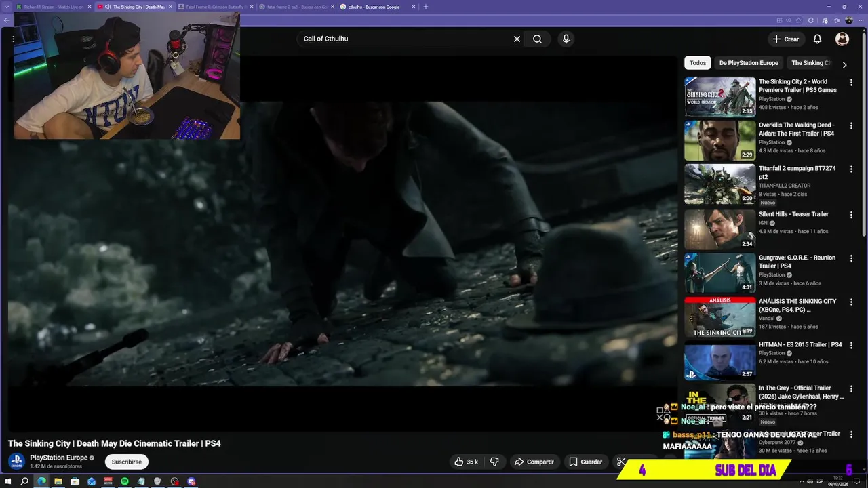Open the Windows Start menu
The width and height of the screenshot is (868, 488).
point(8,481)
